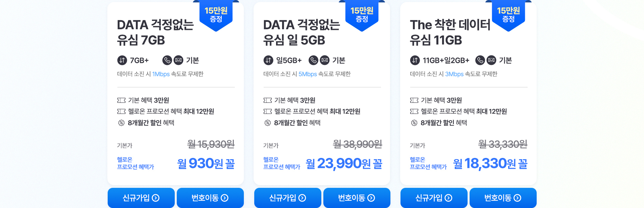This screenshot has height=208, width=644.
Task: Click the phone call icon in 7GB plan
Action: coord(167,60)
